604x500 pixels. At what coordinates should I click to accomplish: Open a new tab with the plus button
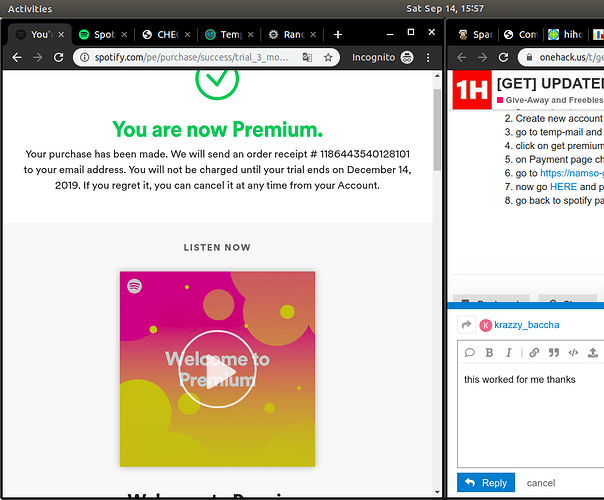point(337,34)
